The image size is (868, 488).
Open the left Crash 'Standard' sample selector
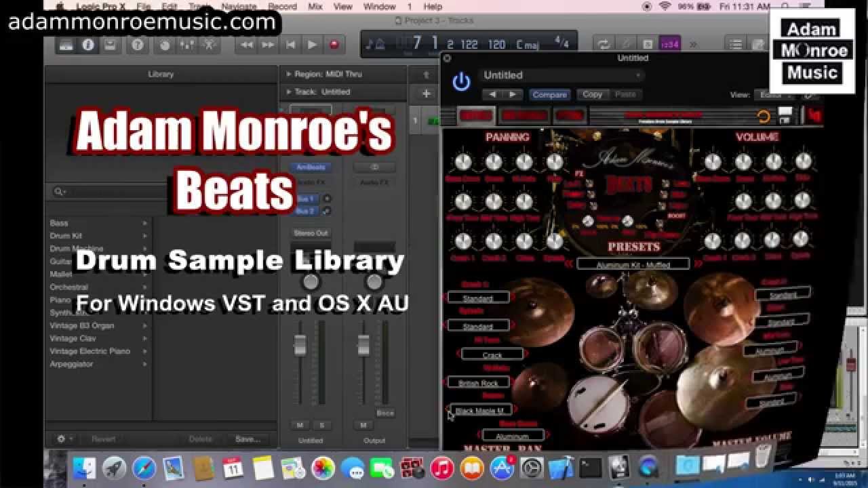(477, 298)
